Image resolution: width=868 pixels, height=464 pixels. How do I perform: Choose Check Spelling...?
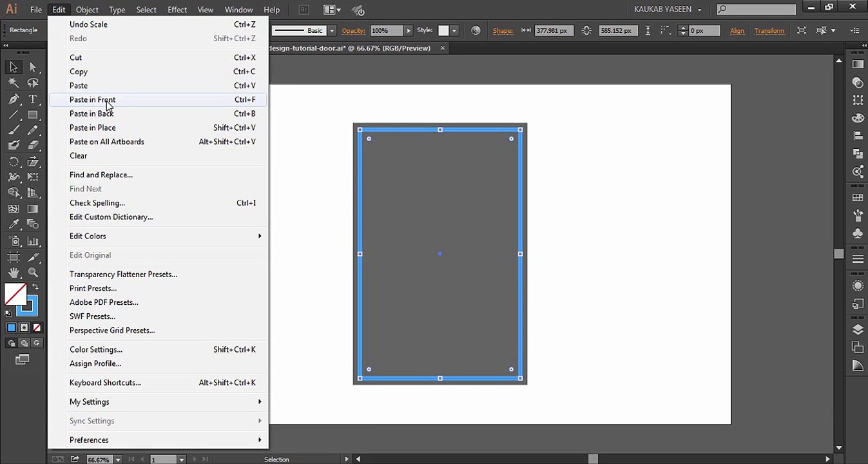[x=158, y=203]
